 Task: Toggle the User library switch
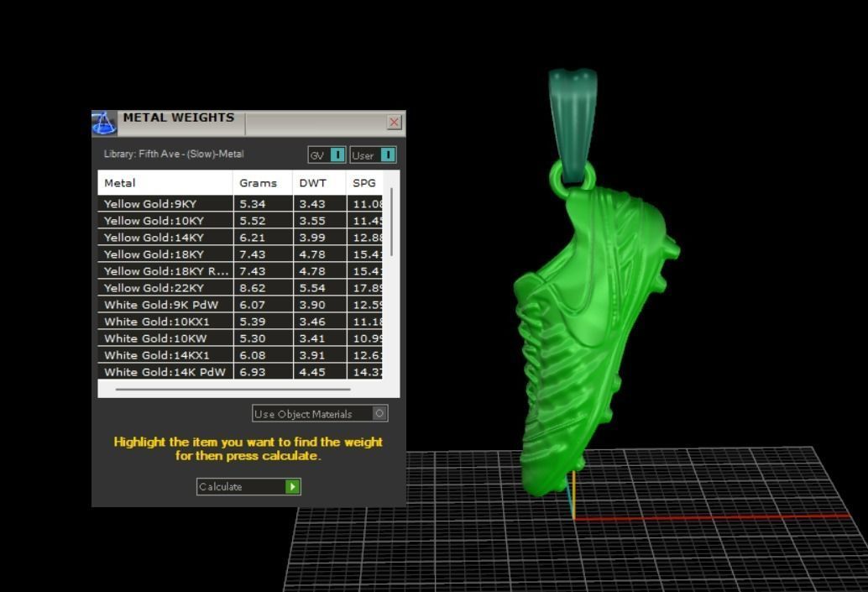[x=373, y=155]
